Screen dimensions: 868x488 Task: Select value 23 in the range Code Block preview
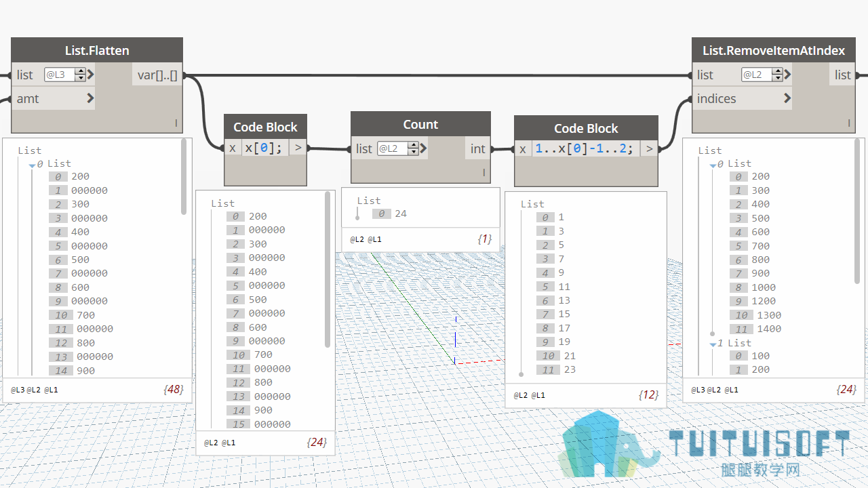click(570, 369)
